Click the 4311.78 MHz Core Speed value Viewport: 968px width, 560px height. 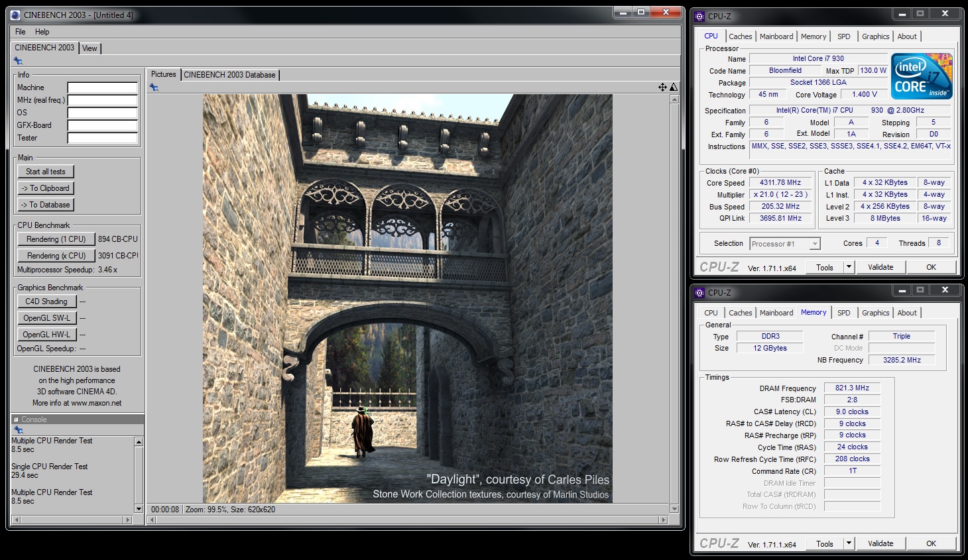tap(780, 182)
